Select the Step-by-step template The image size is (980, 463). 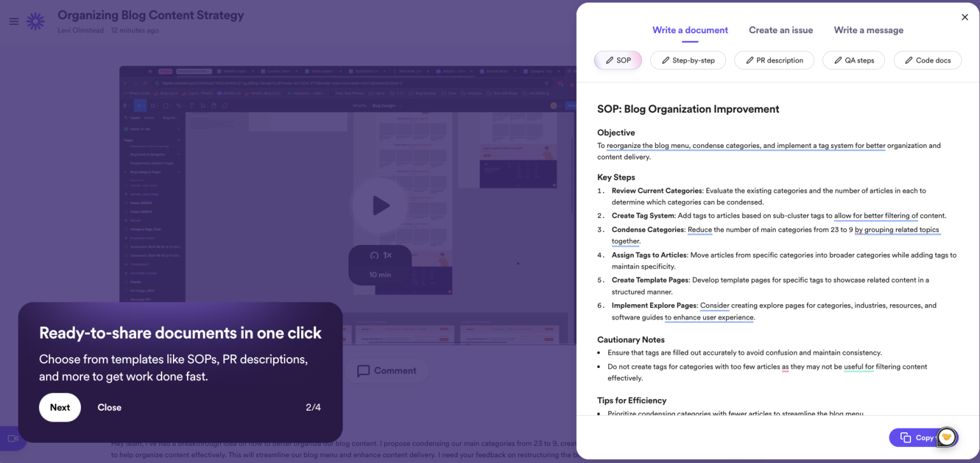click(x=688, y=60)
